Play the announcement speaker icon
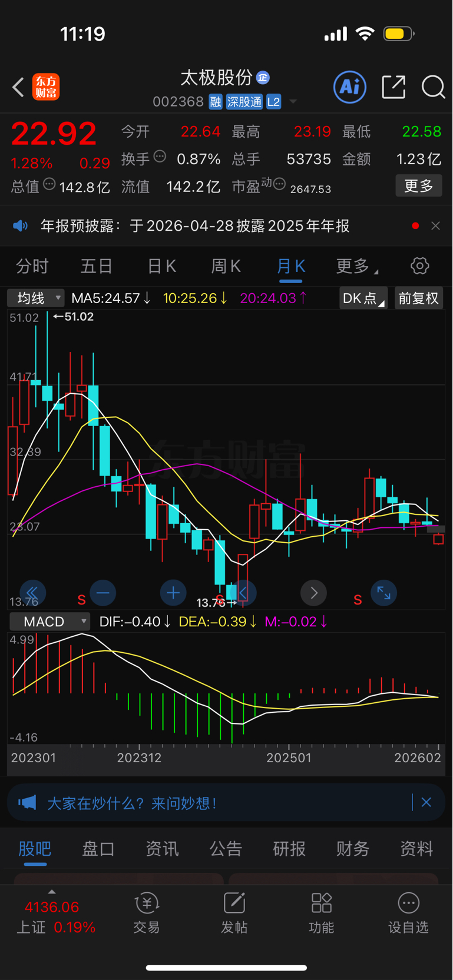453x980 pixels. (21, 226)
